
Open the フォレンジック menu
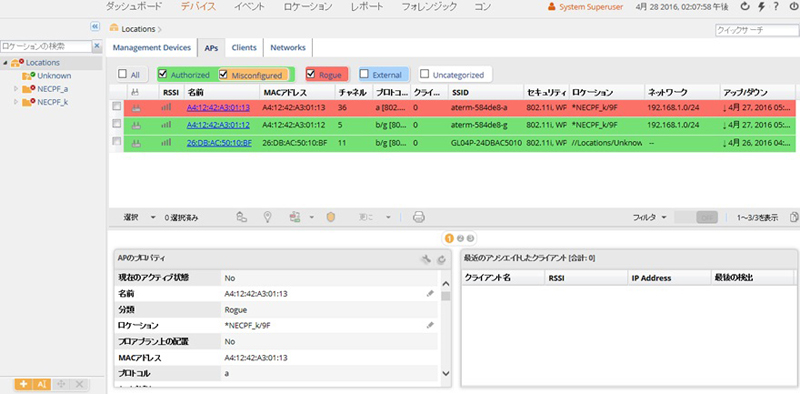[429, 7]
